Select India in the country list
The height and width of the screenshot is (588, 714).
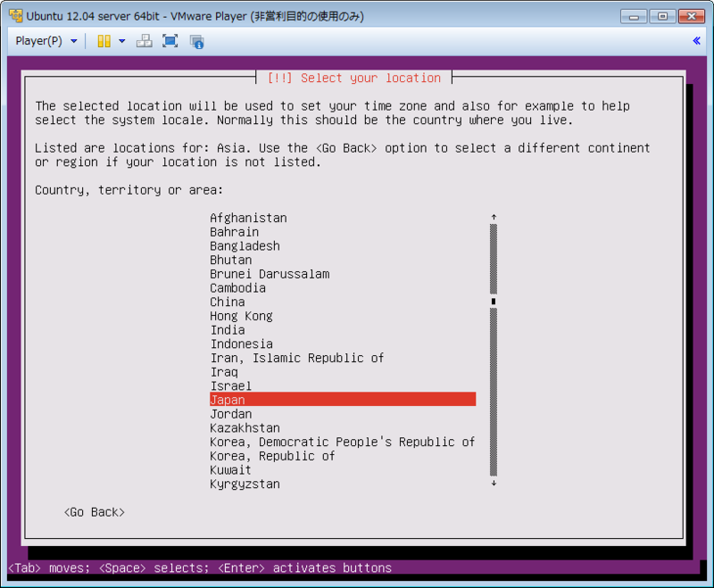[x=228, y=330]
